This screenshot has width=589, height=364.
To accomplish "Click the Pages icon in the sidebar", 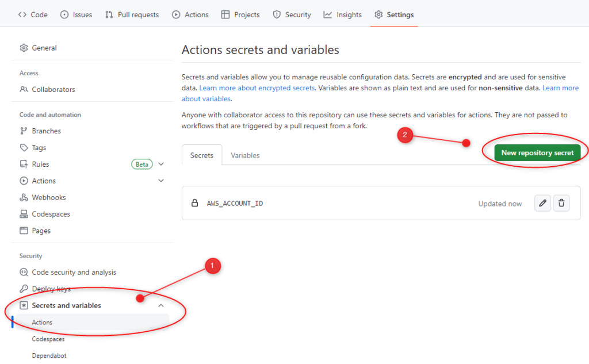I will [x=24, y=231].
